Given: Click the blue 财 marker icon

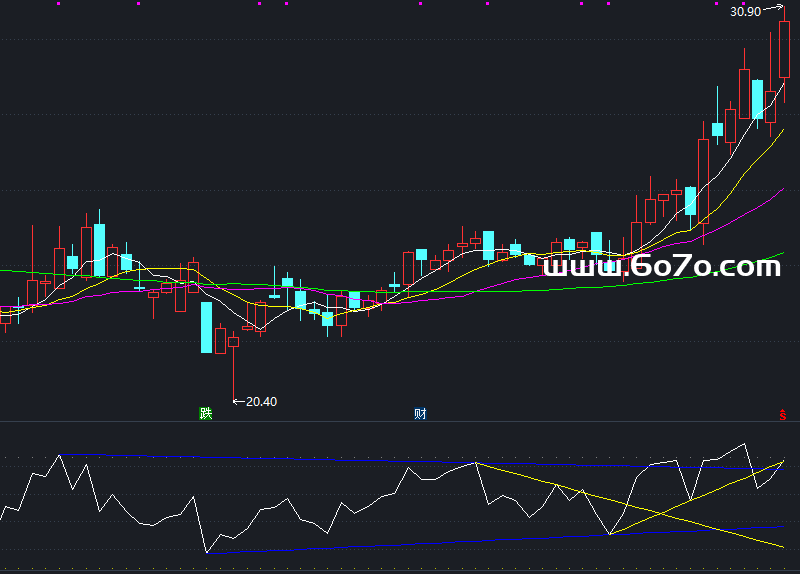Looking at the screenshot, I should [420, 413].
